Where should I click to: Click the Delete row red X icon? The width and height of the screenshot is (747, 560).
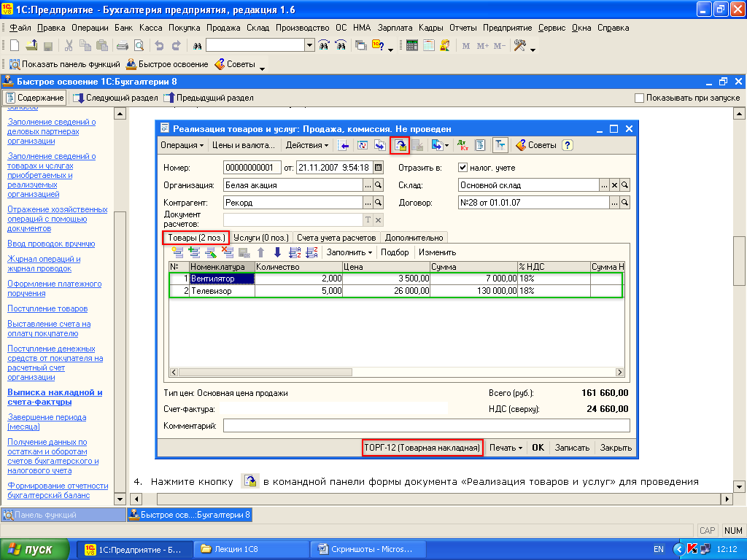[x=228, y=252]
